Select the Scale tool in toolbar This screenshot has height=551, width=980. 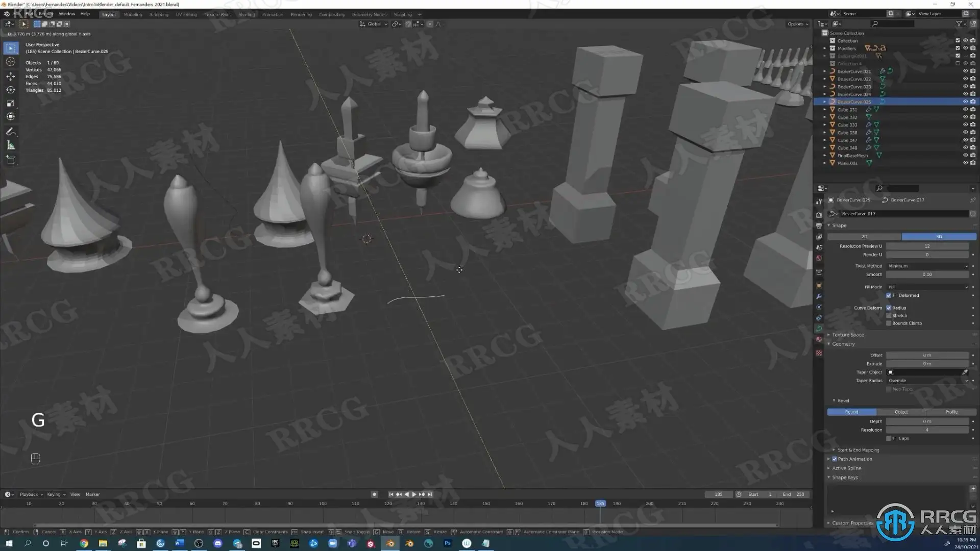pyautogui.click(x=10, y=103)
